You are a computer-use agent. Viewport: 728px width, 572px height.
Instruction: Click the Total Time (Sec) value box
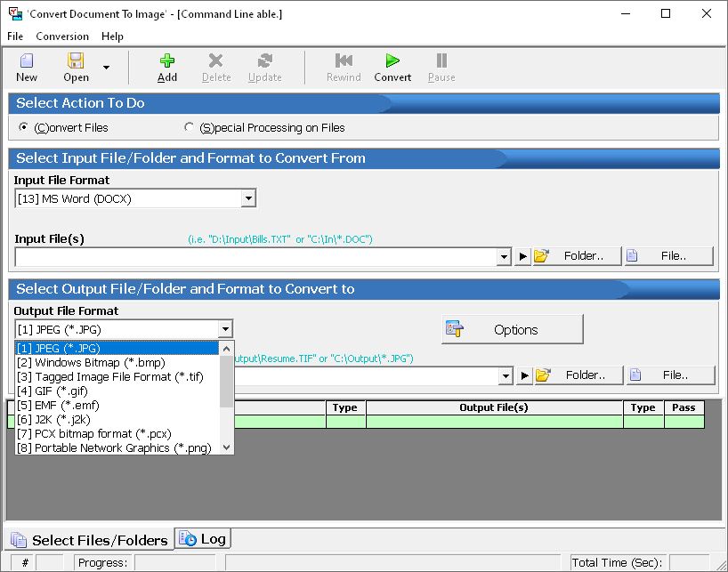tap(689, 563)
